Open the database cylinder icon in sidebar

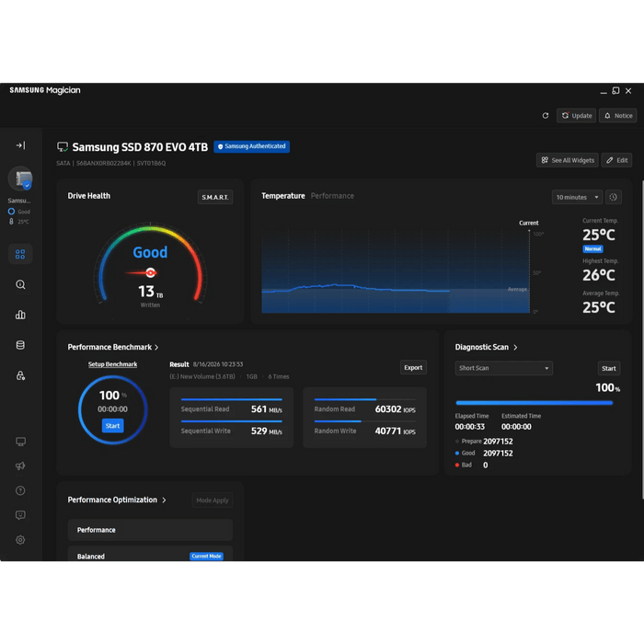(x=20, y=345)
